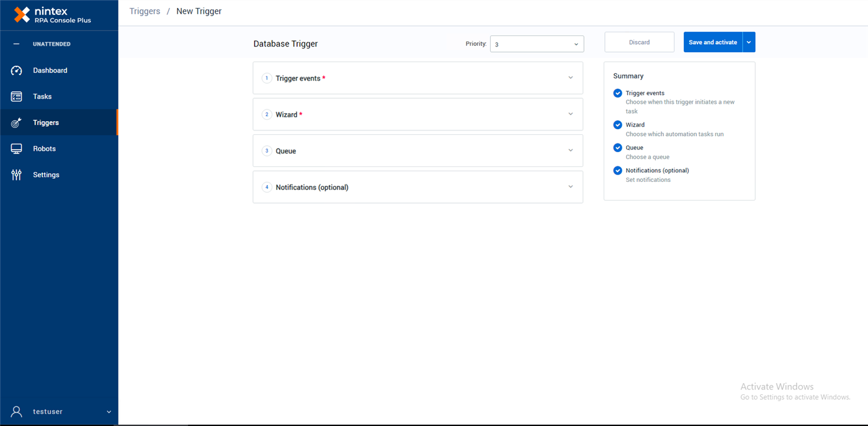Click the Robots monitor icon
This screenshot has width=868, height=426.
tap(17, 149)
